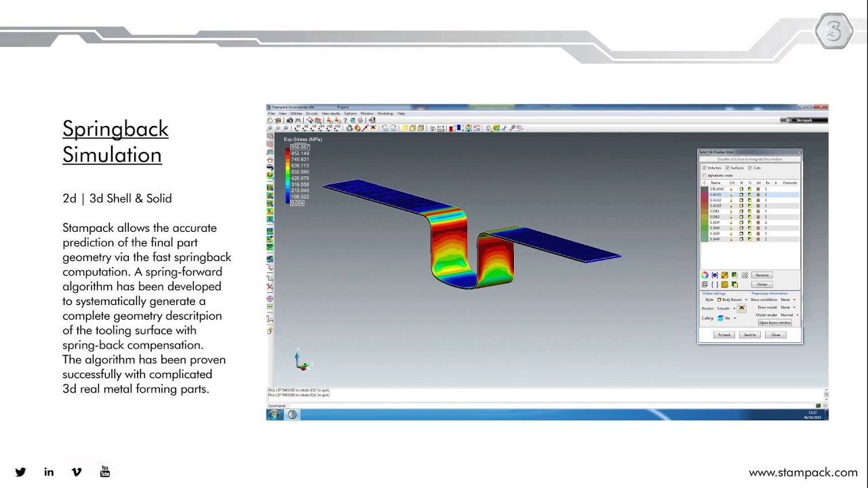Enable the alphabetic order checkbox
Screen dimensions: 868x488
pos(705,176)
